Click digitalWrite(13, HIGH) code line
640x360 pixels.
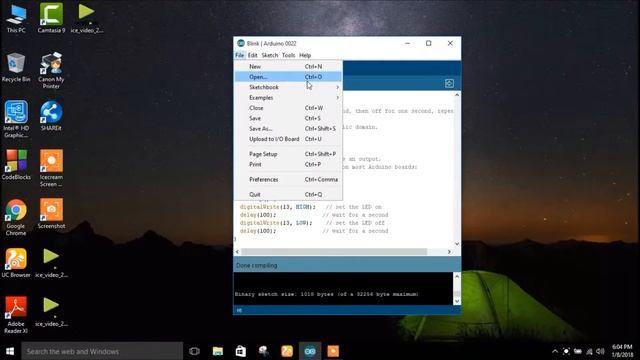tap(278, 207)
